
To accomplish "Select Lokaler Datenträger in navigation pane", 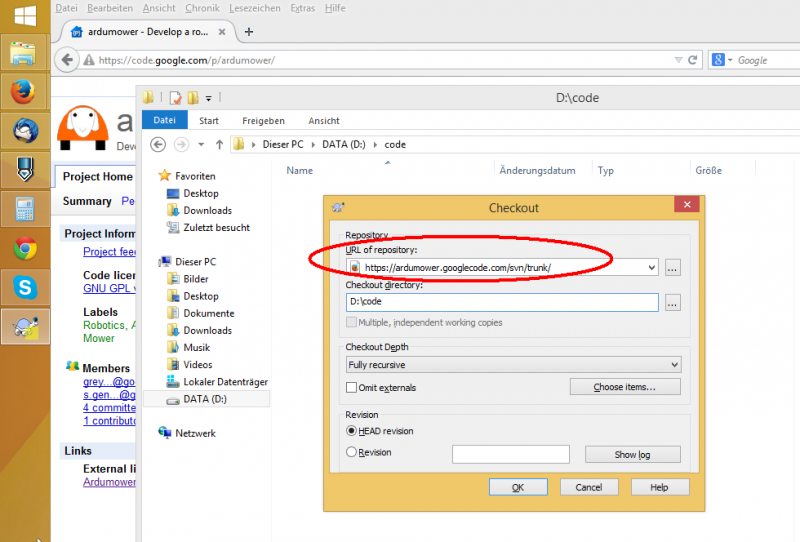I will click(x=225, y=382).
